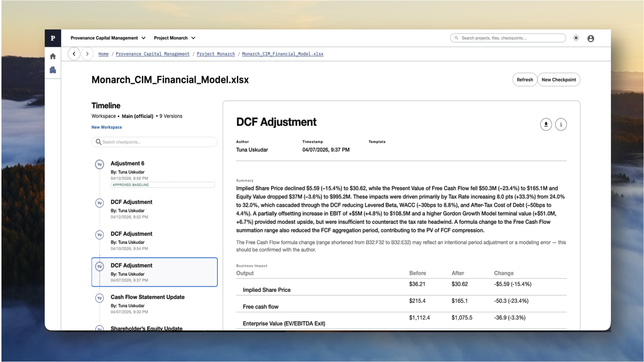Expand the Provenance Capital Management dropdown
Screen dimensions: 644x362
tap(108, 38)
